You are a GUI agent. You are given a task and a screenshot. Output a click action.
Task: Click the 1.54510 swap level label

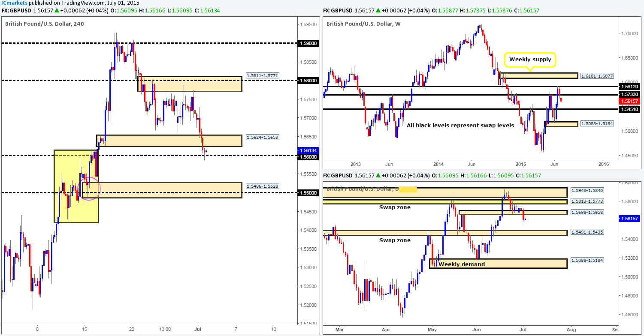pyautogui.click(x=630, y=109)
